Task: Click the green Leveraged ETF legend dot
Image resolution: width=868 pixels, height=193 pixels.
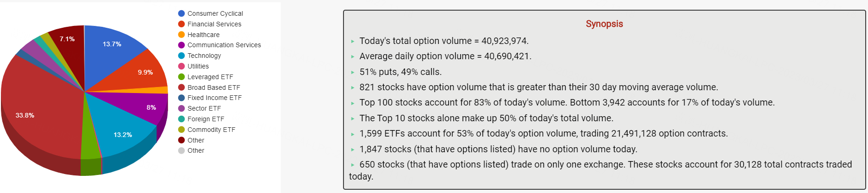Action: coord(181,77)
